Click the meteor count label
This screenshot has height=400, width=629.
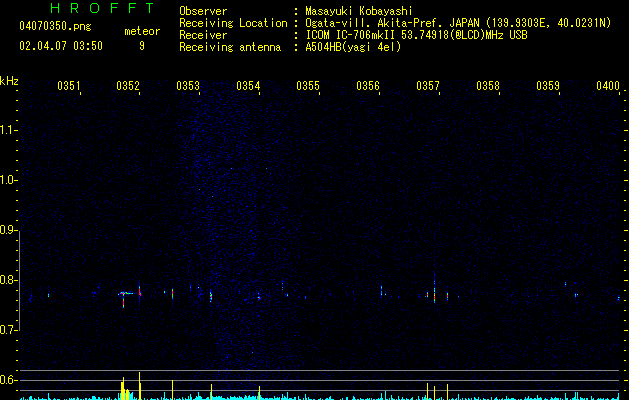pyautogui.click(x=142, y=31)
